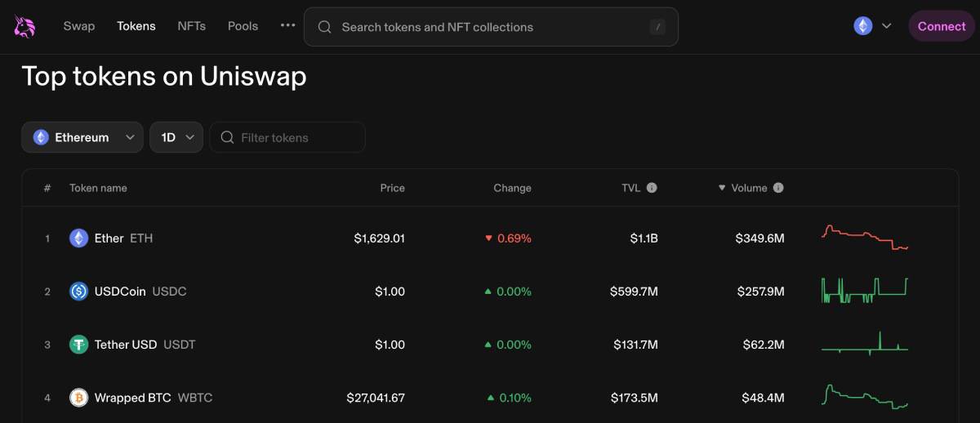Open the Swap page
The height and width of the screenshot is (423, 980).
tap(79, 26)
